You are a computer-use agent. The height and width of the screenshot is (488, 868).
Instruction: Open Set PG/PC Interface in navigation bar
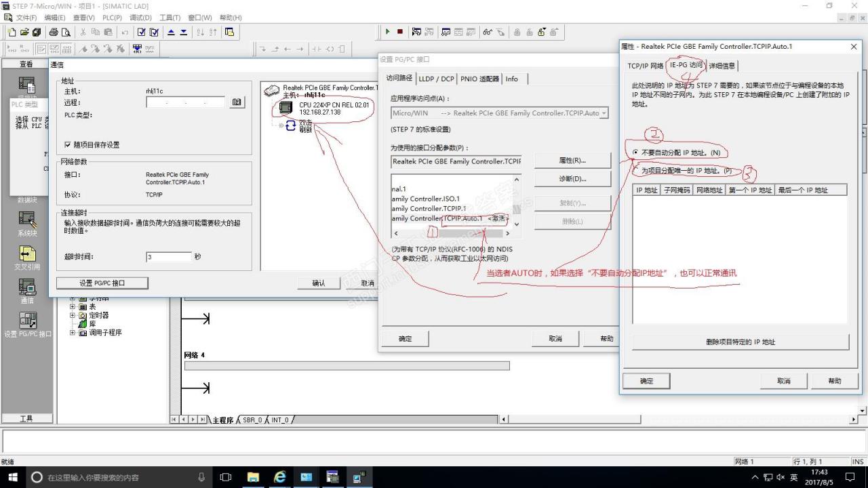click(27, 325)
